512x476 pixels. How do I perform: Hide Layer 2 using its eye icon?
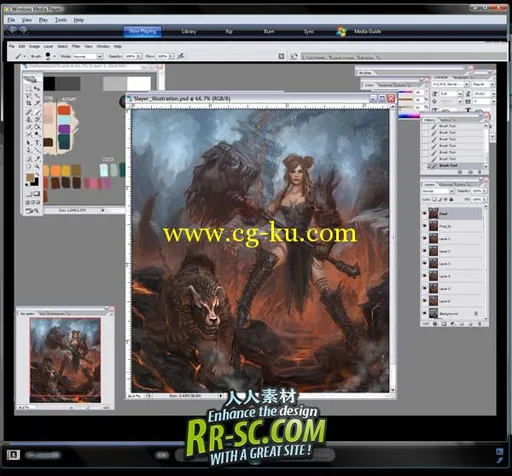tap(424, 251)
